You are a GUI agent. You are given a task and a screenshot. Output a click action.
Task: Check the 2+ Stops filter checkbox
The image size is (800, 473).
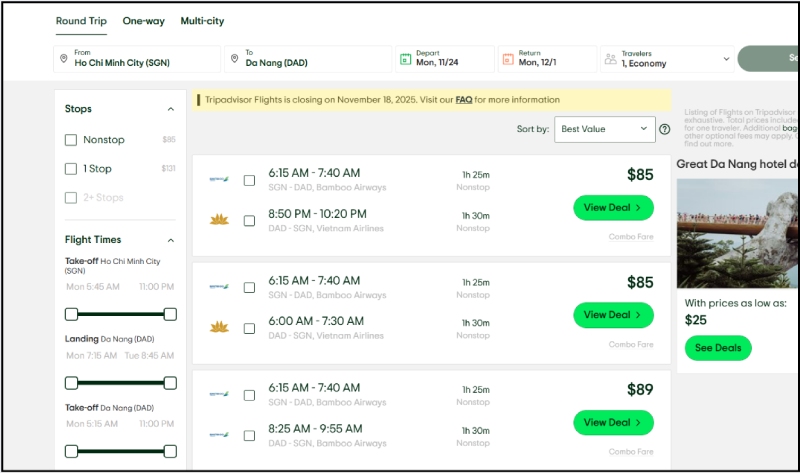click(x=71, y=197)
